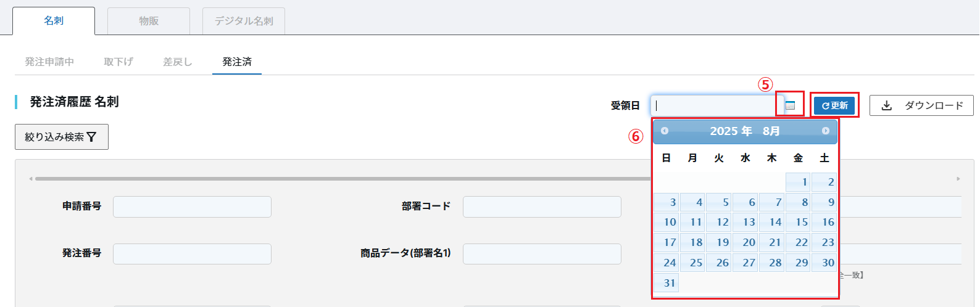Open 絞り込み検索 filter search
This screenshot has height=307, width=980.
[62, 137]
